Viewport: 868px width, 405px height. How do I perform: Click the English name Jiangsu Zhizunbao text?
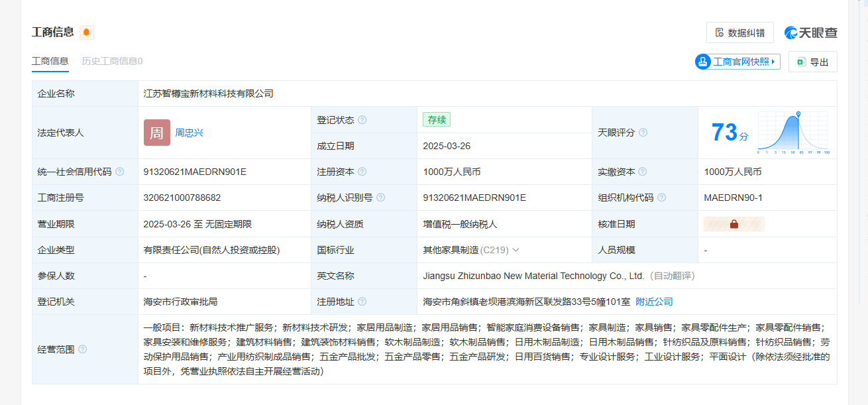[x=533, y=276]
